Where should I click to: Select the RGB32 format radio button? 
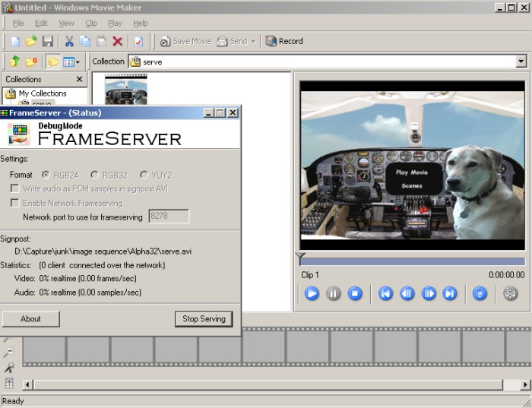tap(94, 175)
